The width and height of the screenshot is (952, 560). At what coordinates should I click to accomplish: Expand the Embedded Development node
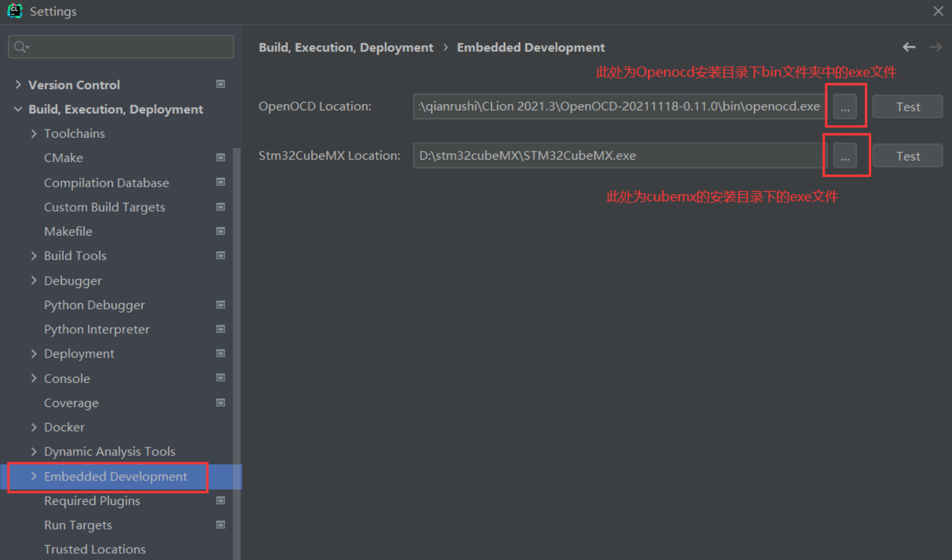pos(34,477)
